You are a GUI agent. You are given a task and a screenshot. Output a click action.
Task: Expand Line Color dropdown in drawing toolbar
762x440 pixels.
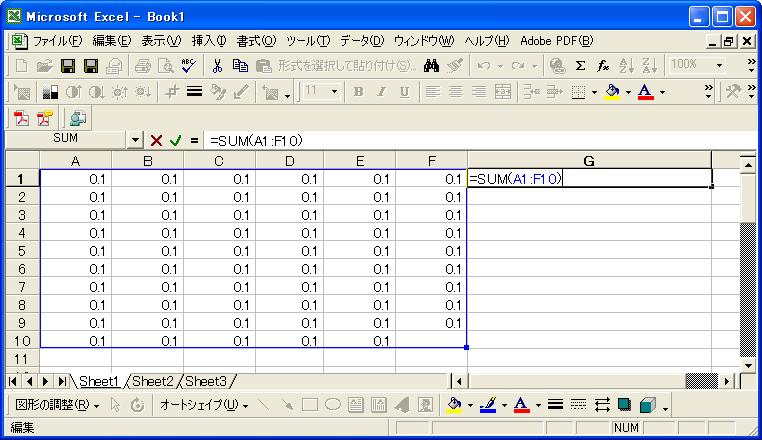tap(504, 405)
